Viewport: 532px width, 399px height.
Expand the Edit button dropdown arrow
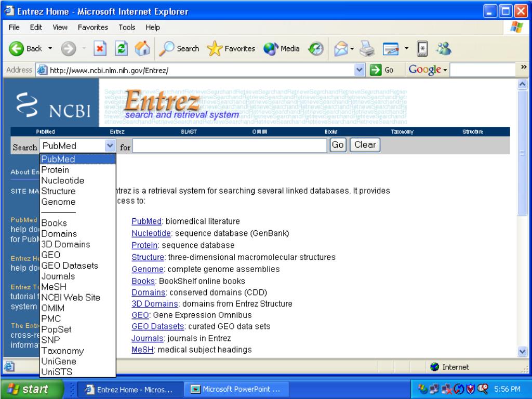406,48
